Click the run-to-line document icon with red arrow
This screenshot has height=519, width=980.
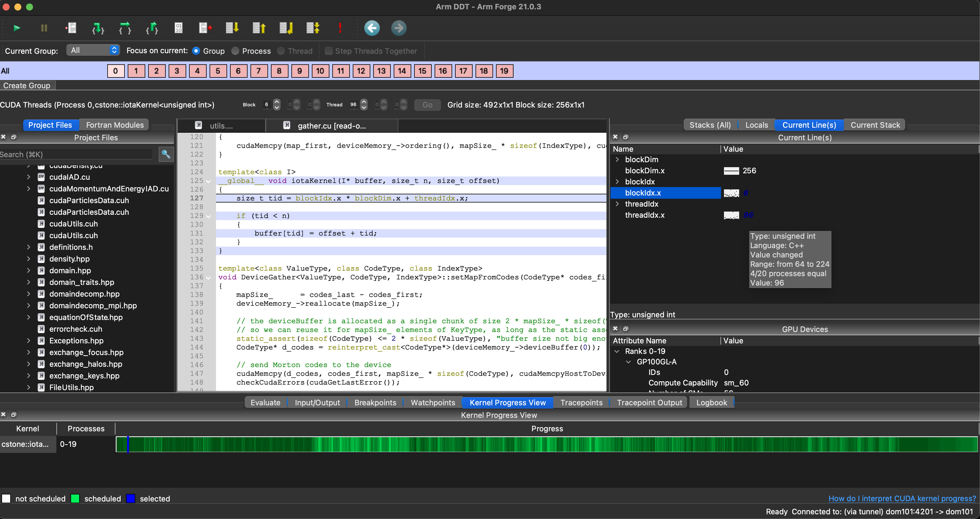205,28
